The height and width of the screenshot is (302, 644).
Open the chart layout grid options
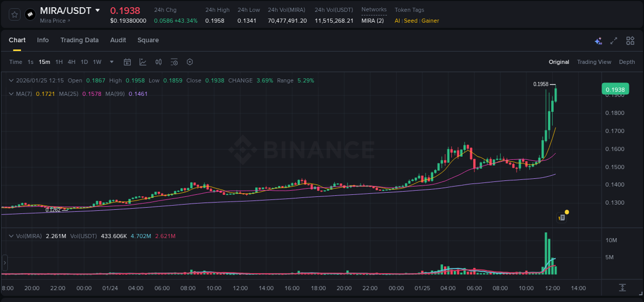point(630,41)
